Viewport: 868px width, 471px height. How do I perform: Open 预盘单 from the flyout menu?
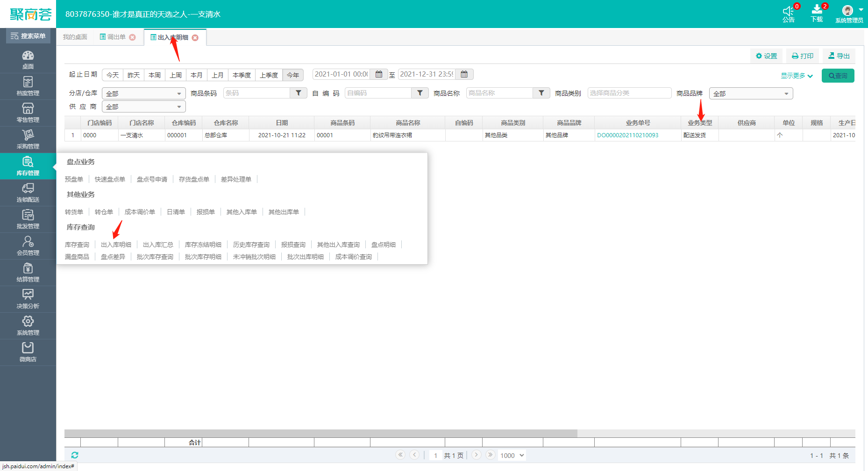point(74,179)
